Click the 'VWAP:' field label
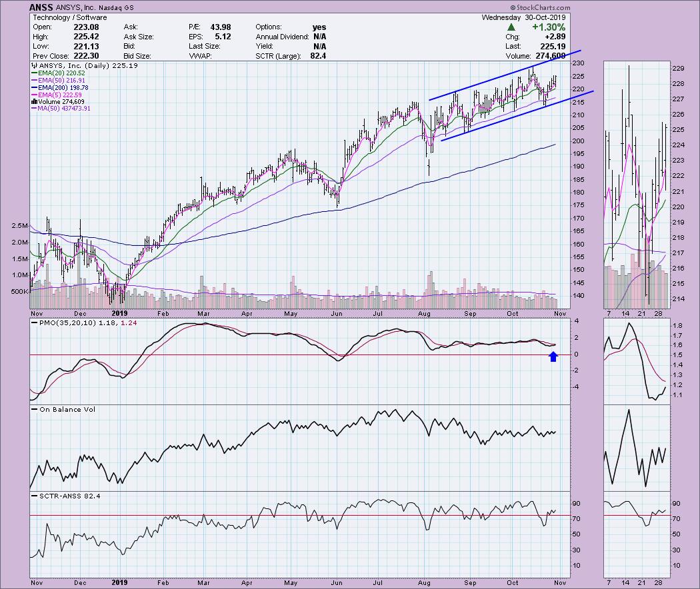This screenshot has height=589, width=700. click(200, 56)
